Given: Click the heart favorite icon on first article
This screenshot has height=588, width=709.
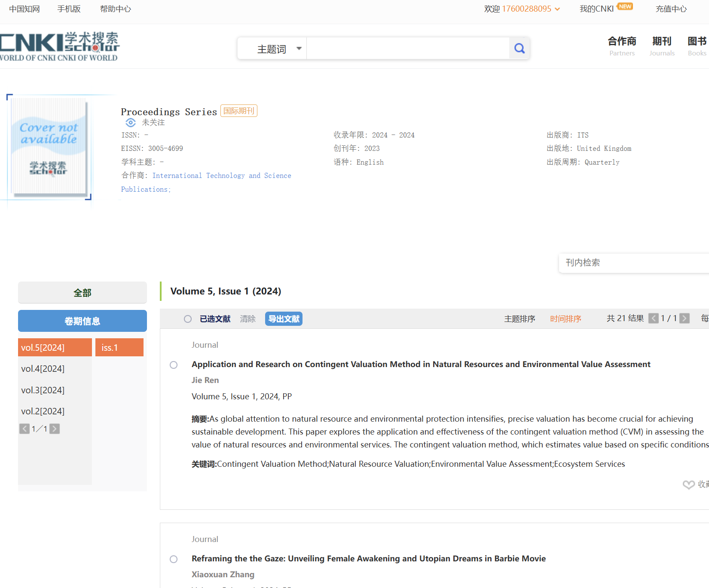Looking at the screenshot, I should 688,484.
